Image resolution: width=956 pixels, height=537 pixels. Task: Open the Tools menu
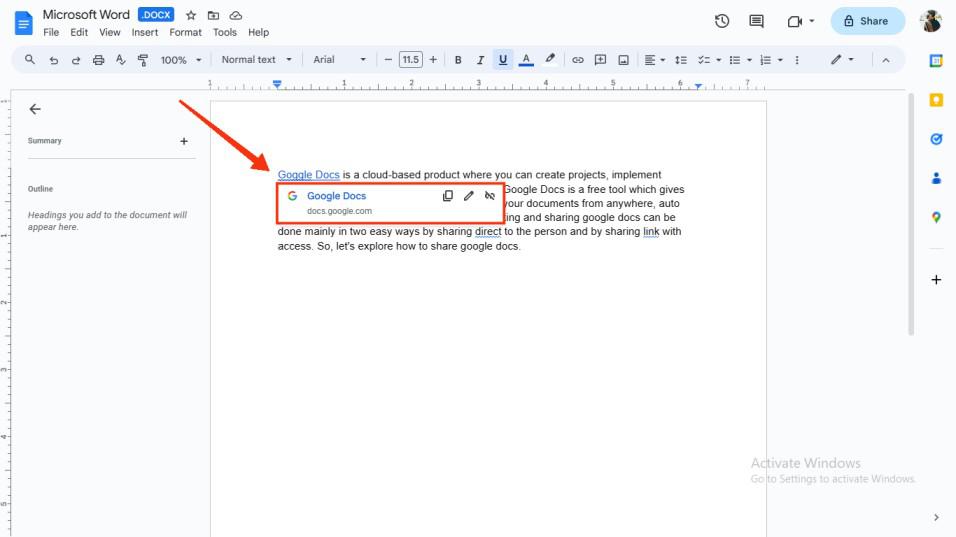(x=224, y=32)
